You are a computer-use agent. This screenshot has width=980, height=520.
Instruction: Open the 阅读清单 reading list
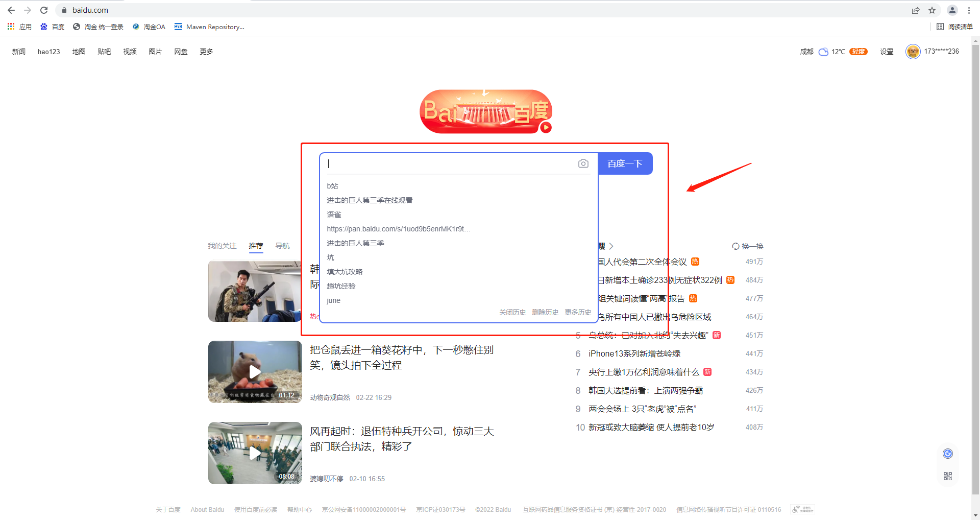click(x=954, y=27)
